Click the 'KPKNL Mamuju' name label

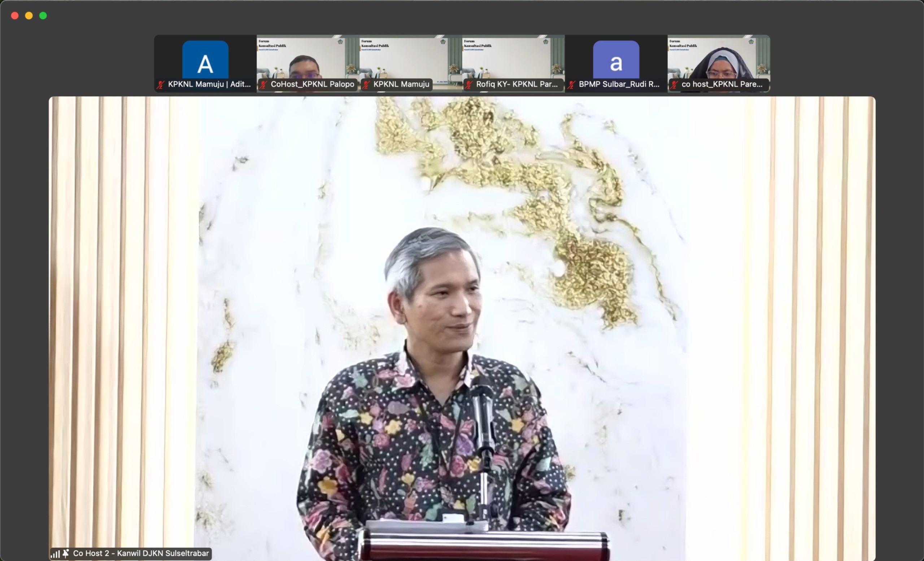point(401,84)
